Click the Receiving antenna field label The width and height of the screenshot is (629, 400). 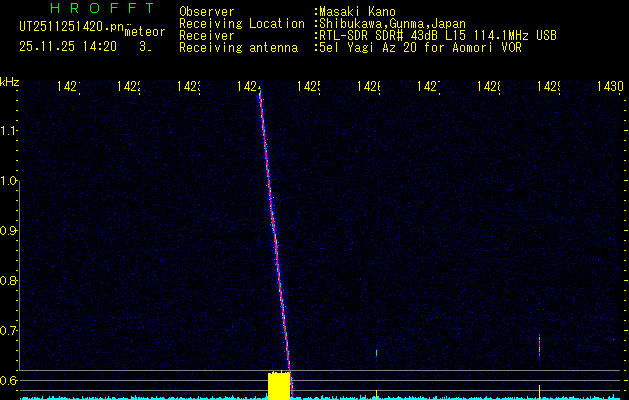click(x=238, y=47)
